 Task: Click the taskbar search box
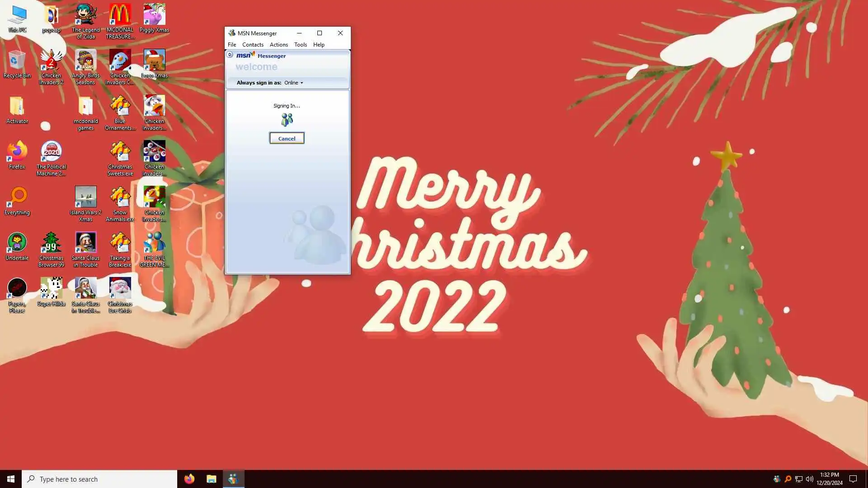click(99, 479)
